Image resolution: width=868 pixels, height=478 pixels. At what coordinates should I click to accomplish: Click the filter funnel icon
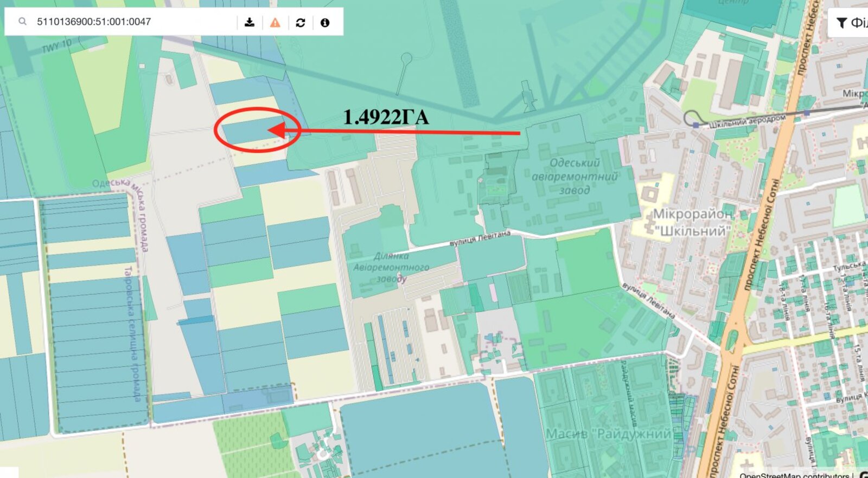click(841, 22)
